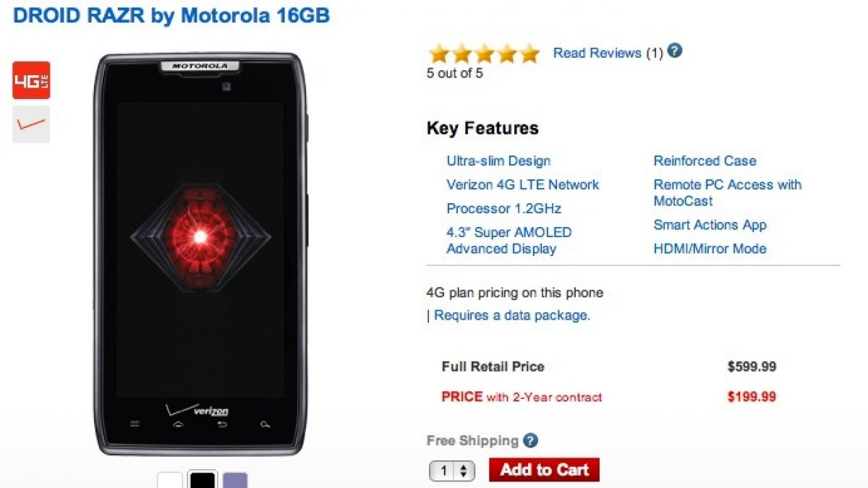Open the quantity dropdown showing 1
Screen dimensions: 868x488
tap(452, 471)
